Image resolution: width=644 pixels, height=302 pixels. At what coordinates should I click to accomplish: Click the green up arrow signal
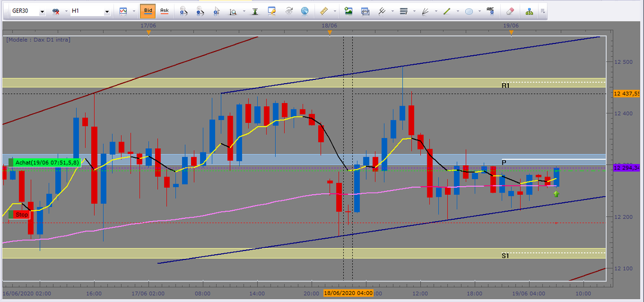tap(556, 194)
